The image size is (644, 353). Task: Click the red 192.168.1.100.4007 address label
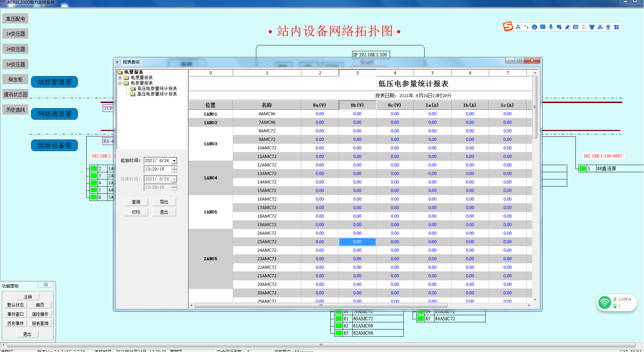603,156
